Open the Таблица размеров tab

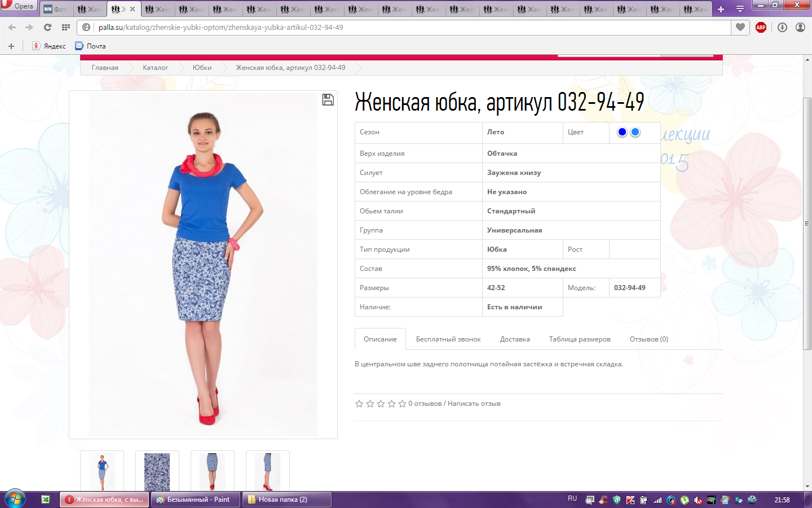point(580,339)
